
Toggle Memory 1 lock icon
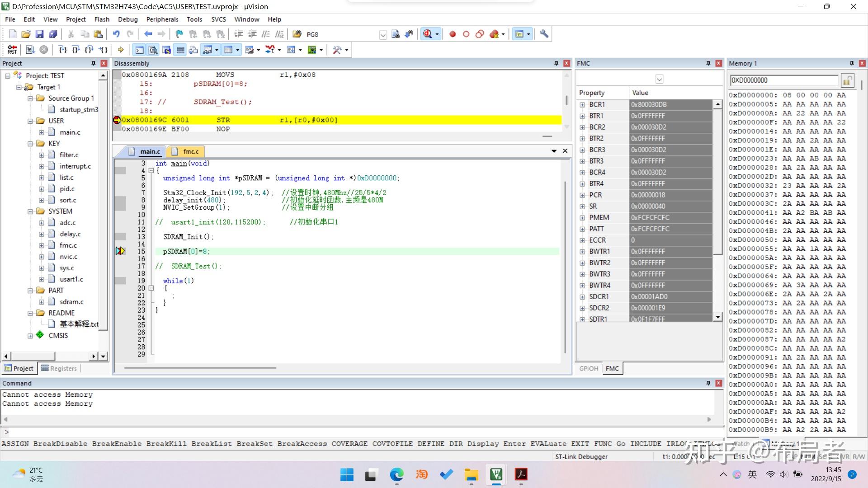pyautogui.click(x=847, y=80)
